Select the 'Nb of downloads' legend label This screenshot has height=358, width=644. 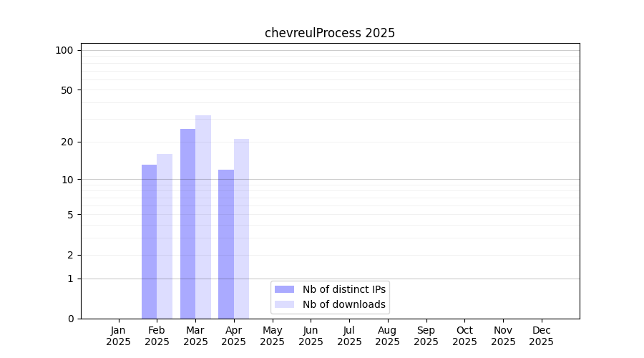(343, 304)
